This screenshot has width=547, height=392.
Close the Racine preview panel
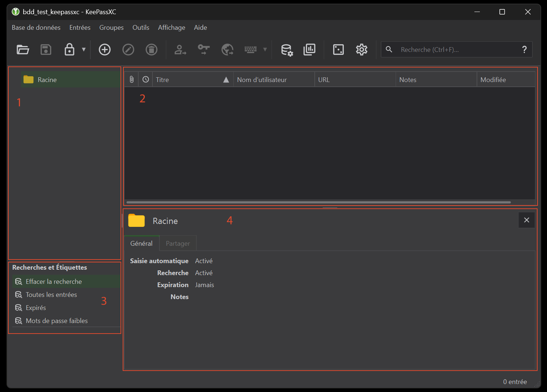[x=527, y=220]
